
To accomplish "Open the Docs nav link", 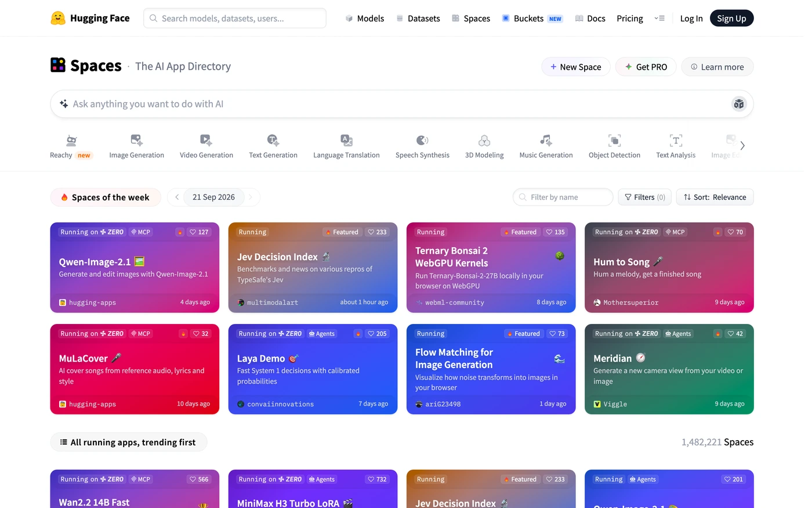I will 590,19.
